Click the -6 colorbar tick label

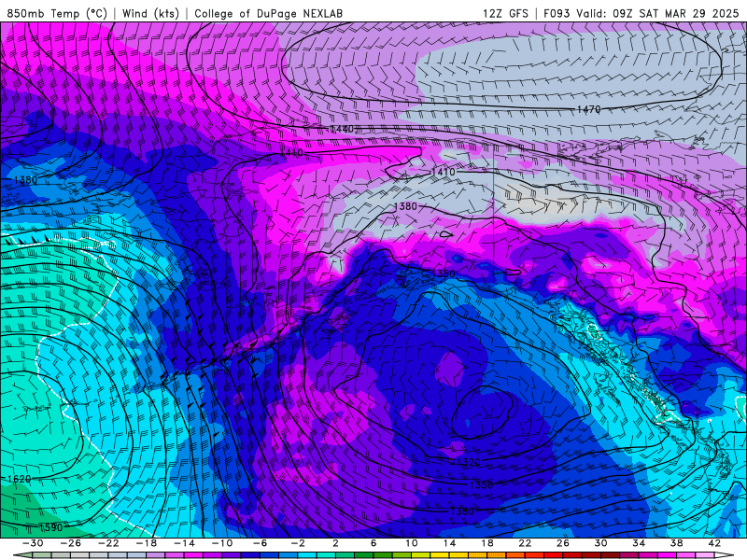[261, 543]
